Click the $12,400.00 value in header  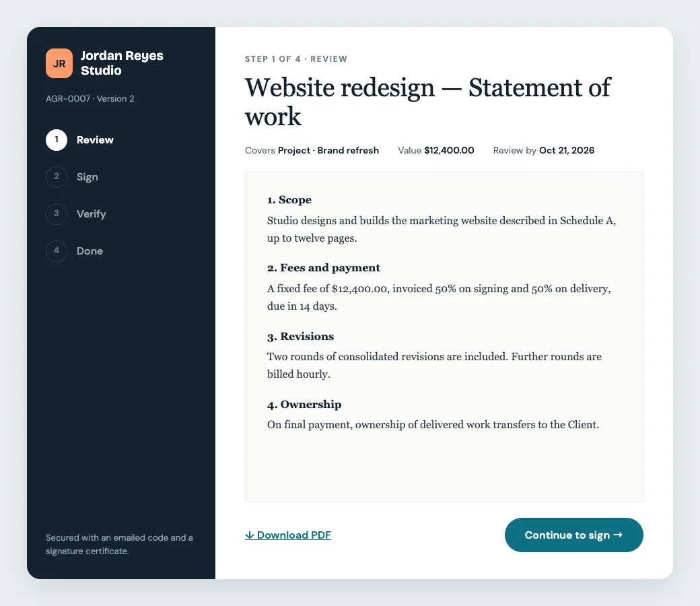pyautogui.click(x=449, y=151)
